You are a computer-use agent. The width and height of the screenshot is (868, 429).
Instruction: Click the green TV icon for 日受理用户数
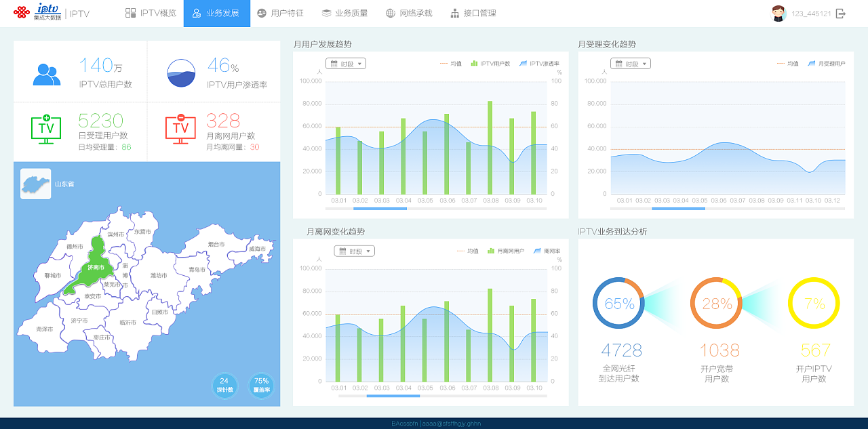tap(45, 128)
